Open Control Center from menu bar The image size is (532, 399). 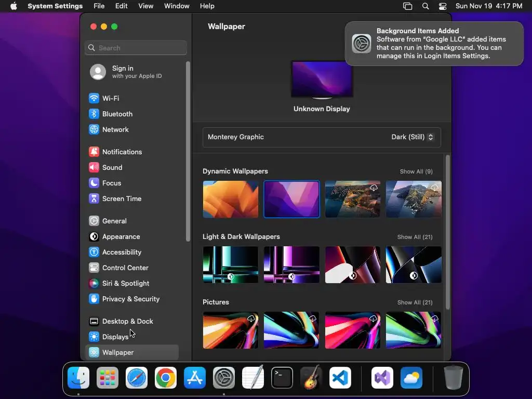click(x=443, y=6)
